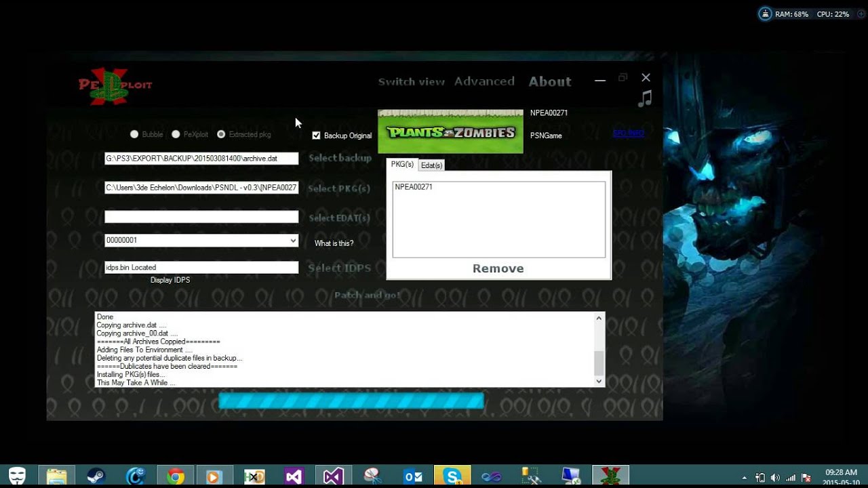Image resolution: width=868 pixels, height=488 pixels.
Task: Click the empty EDAT path field
Action: (201, 217)
